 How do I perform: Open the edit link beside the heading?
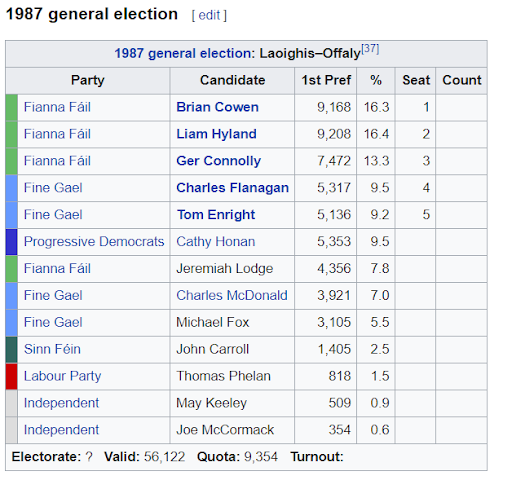(209, 15)
